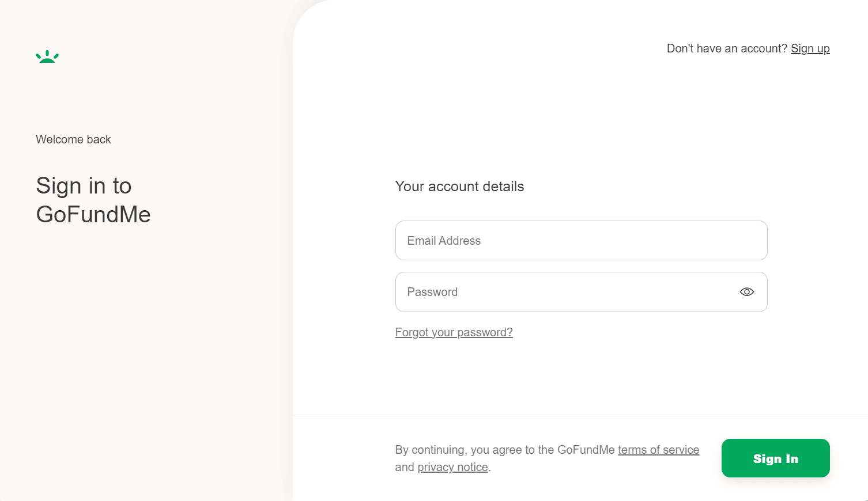
Task: View the privacy notice
Action: click(x=453, y=467)
